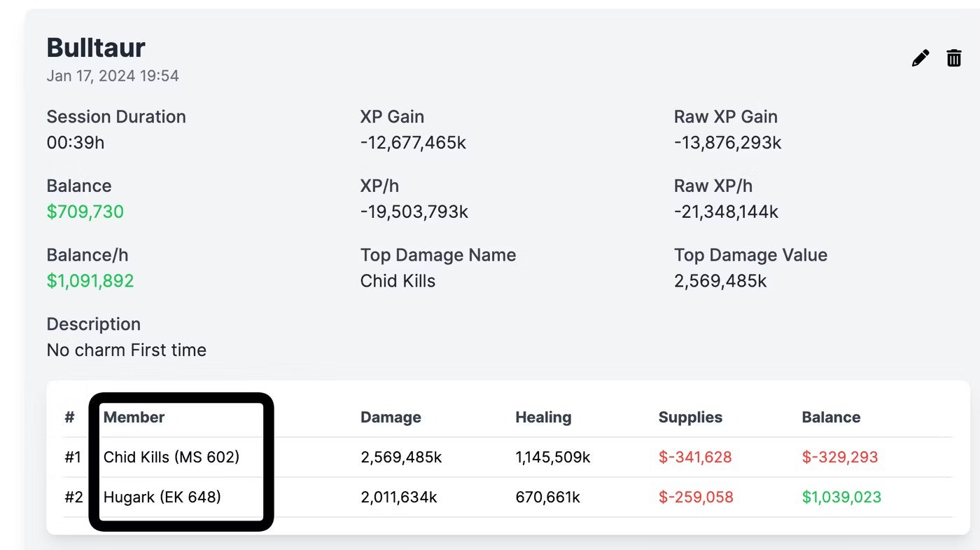980x550 pixels.
Task: Click Chid Kills' $-341,628 supplies cell
Action: click(x=695, y=458)
